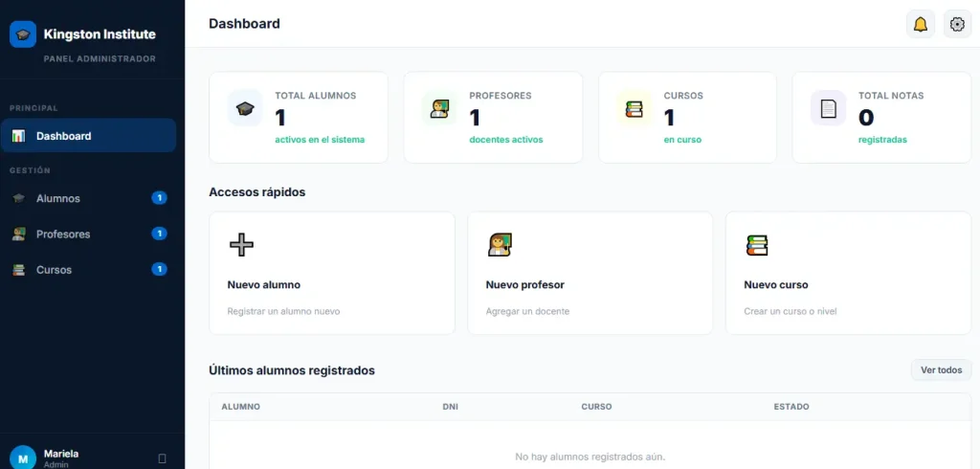
Task: Click the books icon on Nuevo curso
Action: (757, 245)
